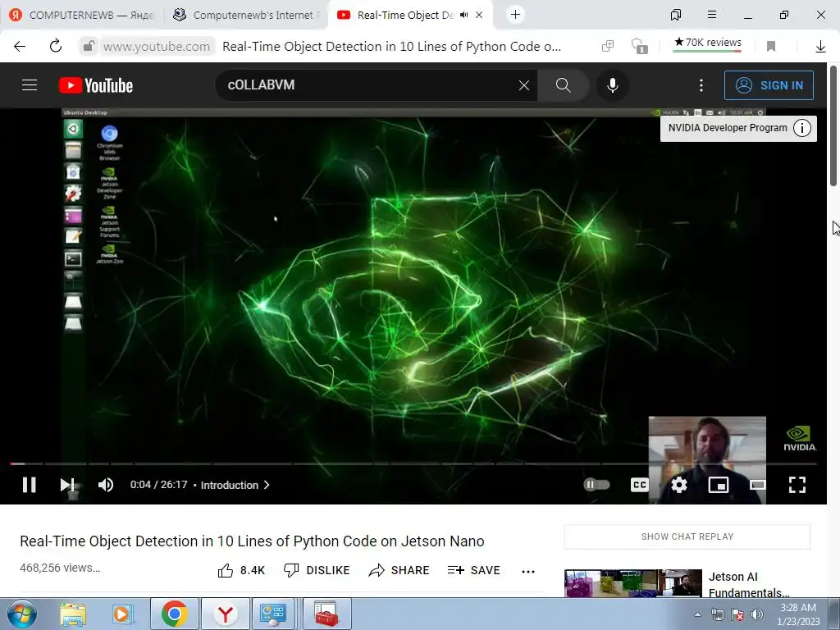This screenshot has height=630, width=840.
Task: Open Windows Explorer from the taskbar
Action: click(x=73, y=614)
